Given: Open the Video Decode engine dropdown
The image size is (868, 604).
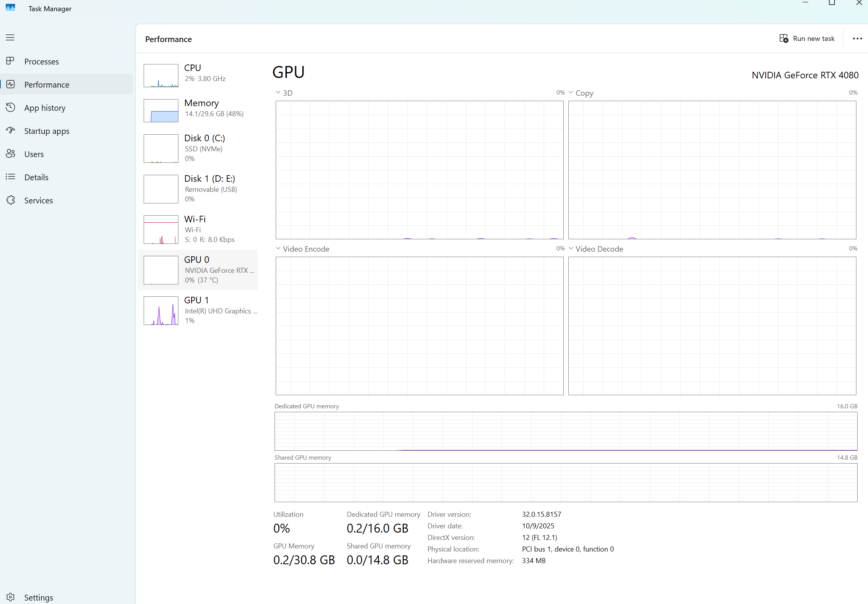Looking at the screenshot, I should point(571,249).
